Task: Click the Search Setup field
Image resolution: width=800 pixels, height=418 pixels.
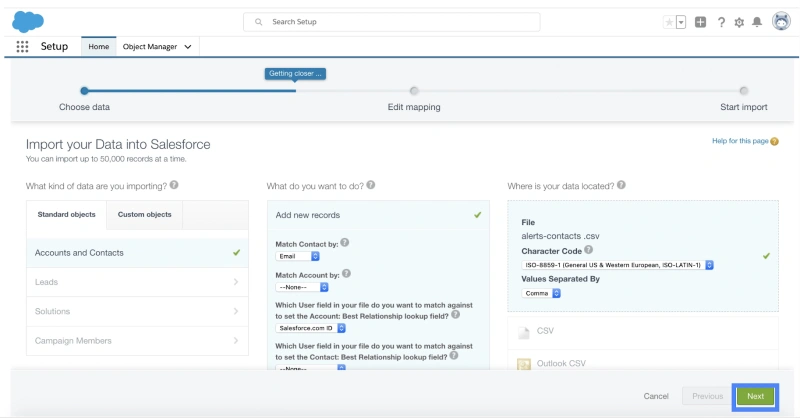Action: [x=391, y=22]
